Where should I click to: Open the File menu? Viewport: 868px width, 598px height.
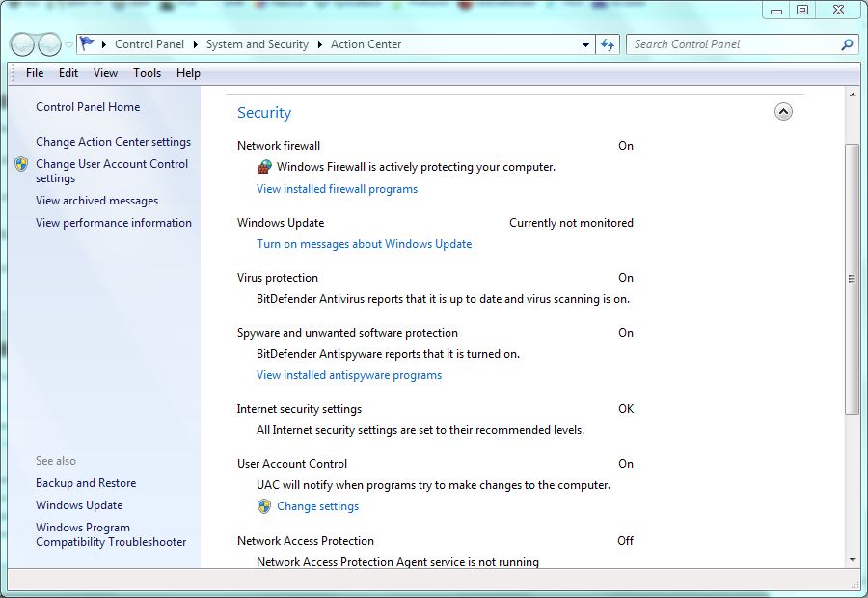[35, 73]
